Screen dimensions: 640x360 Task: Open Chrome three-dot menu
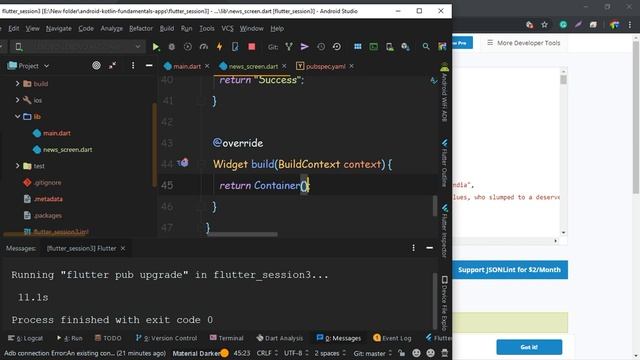click(x=630, y=25)
